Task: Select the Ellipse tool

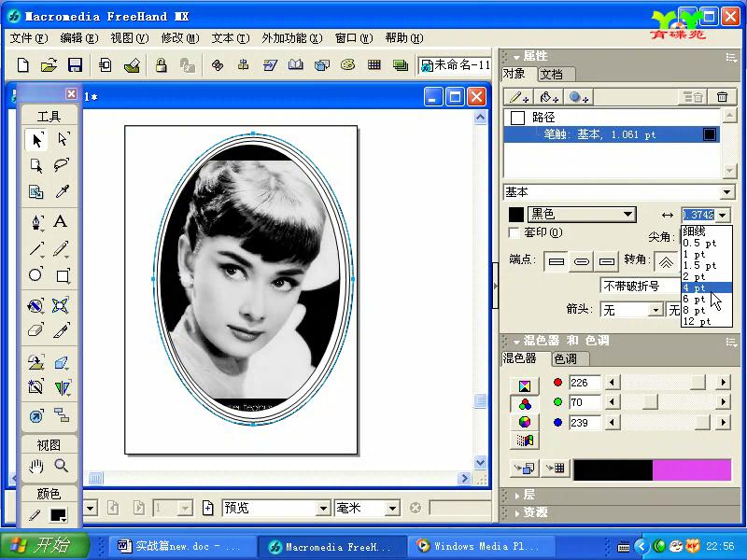Action: click(x=36, y=274)
